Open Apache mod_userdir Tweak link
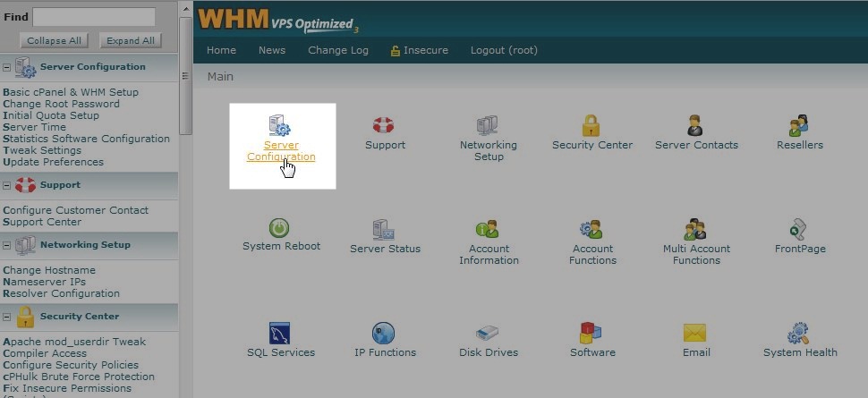The image size is (868, 398). 74,342
